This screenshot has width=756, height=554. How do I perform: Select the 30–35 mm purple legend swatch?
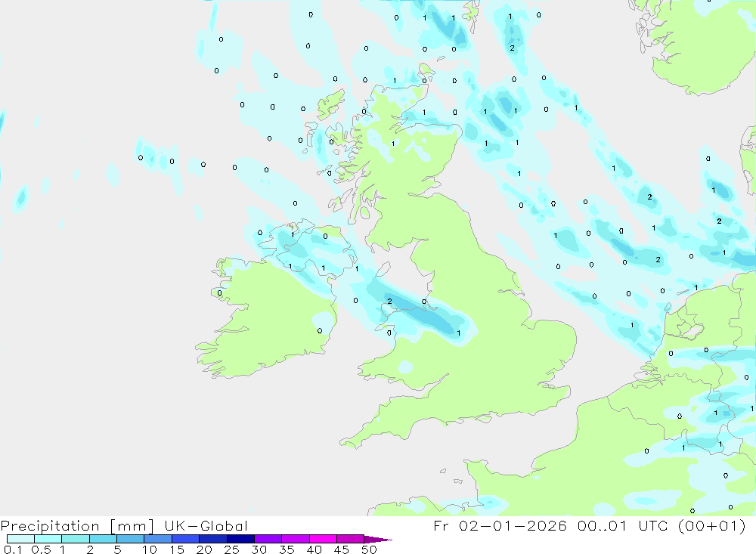point(268,539)
